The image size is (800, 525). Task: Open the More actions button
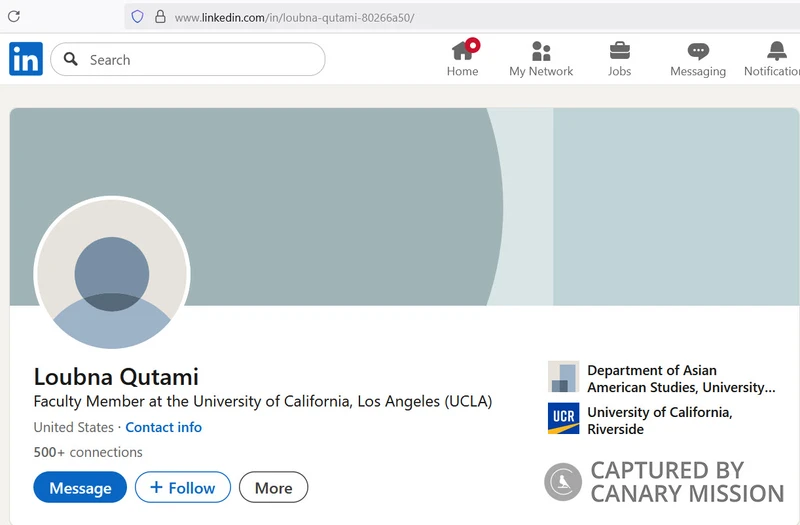273,487
